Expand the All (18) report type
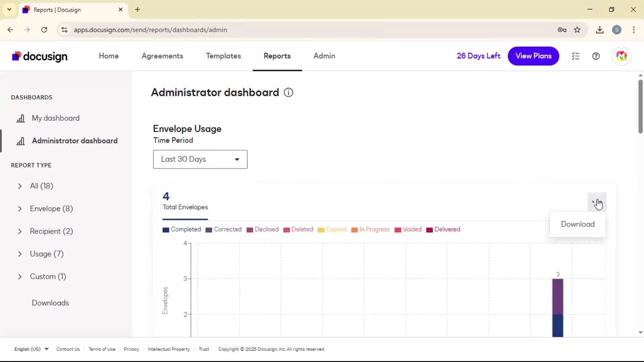The width and height of the screenshot is (644, 362). click(x=20, y=186)
